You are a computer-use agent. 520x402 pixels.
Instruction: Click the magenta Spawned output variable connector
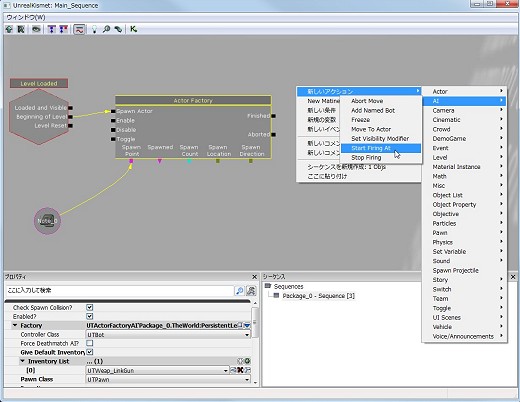160,161
